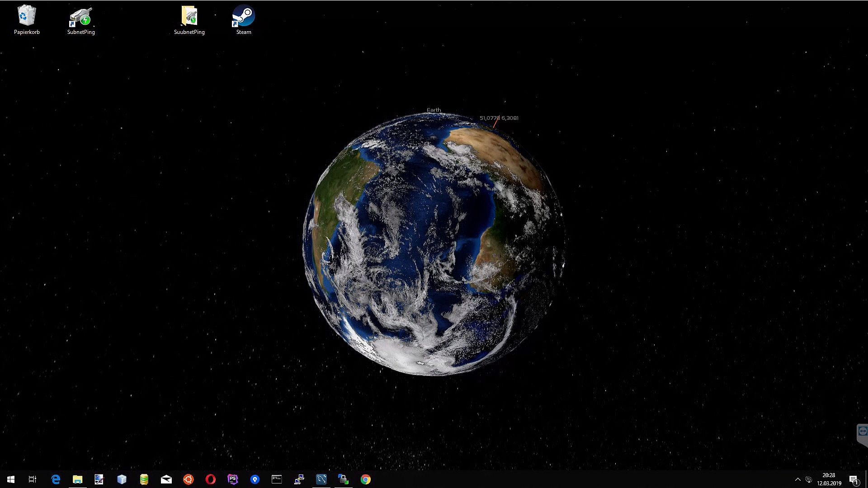Launch Google Chrome from the taskbar
Screen dimensions: 868x488
pos(366,479)
